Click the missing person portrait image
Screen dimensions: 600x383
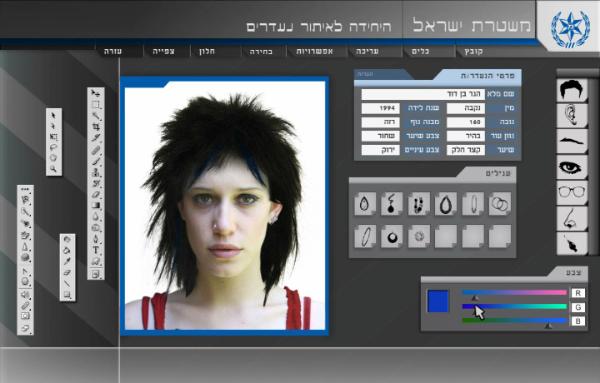(x=225, y=206)
